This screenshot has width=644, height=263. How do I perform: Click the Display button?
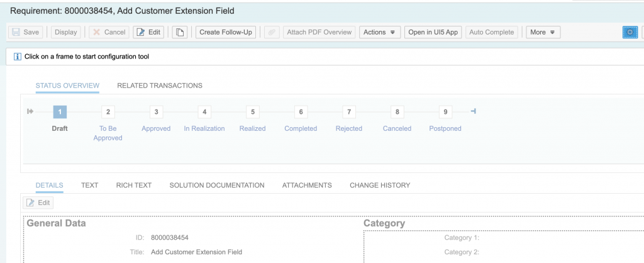65,32
